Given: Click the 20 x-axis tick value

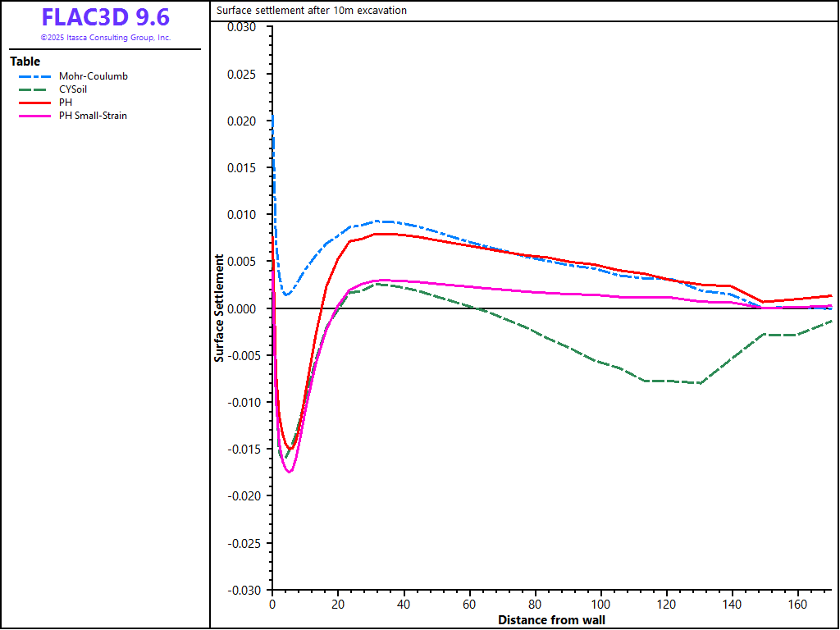Looking at the screenshot, I should tap(338, 605).
